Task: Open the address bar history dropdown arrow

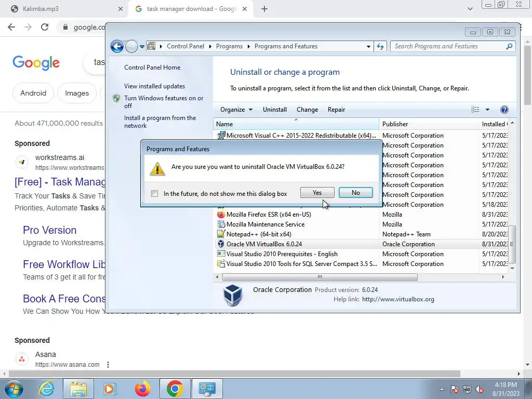Action: 368,46
